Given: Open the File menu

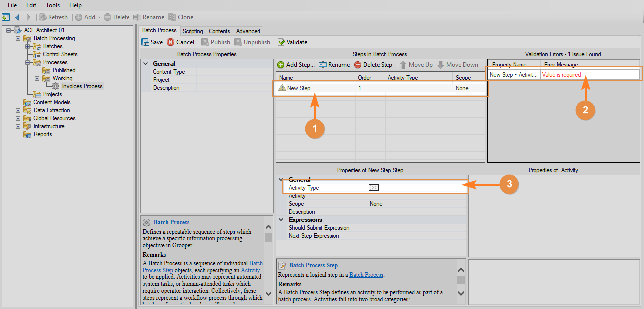Looking at the screenshot, I should 12,5.
